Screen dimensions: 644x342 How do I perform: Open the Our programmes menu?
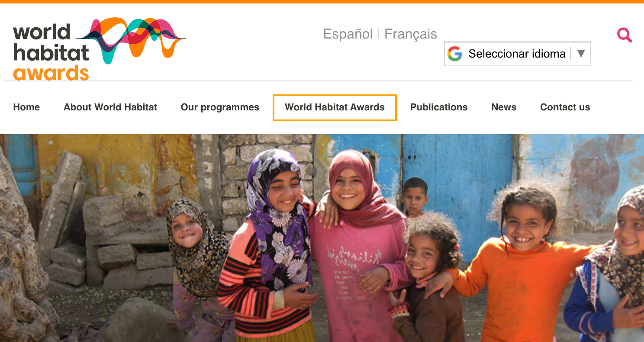tap(220, 107)
